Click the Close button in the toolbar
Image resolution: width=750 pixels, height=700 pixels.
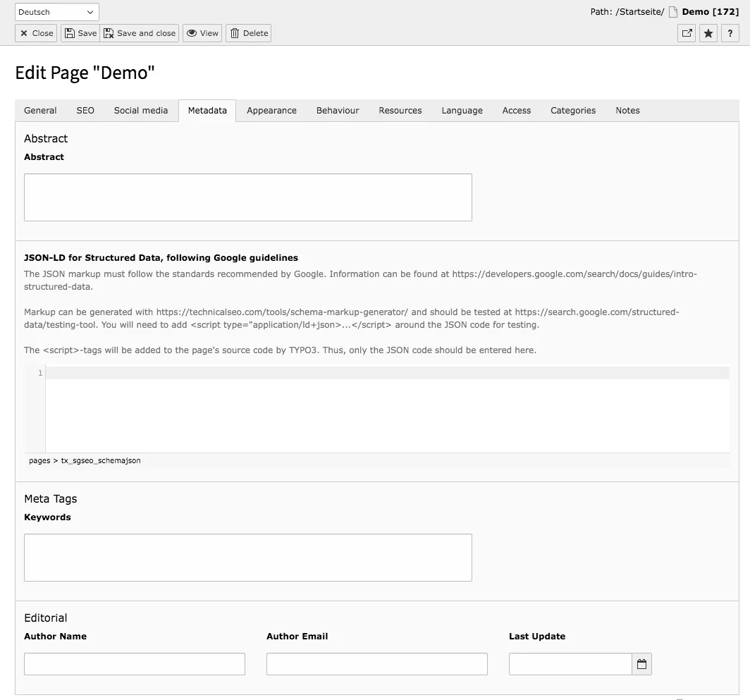point(35,32)
